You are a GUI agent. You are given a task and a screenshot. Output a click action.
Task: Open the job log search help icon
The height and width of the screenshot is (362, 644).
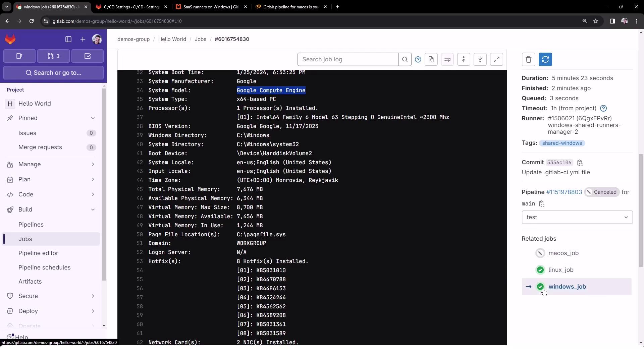(x=418, y=59)
